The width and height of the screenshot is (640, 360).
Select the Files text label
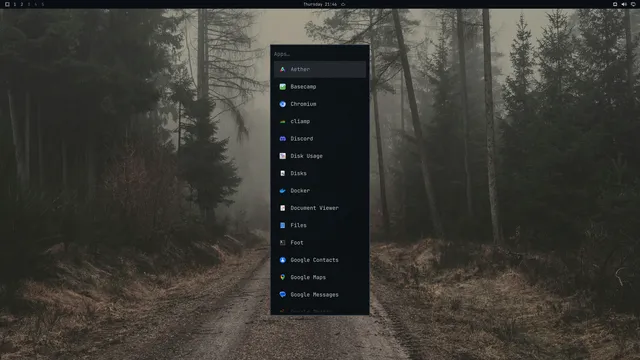(298, 225)
